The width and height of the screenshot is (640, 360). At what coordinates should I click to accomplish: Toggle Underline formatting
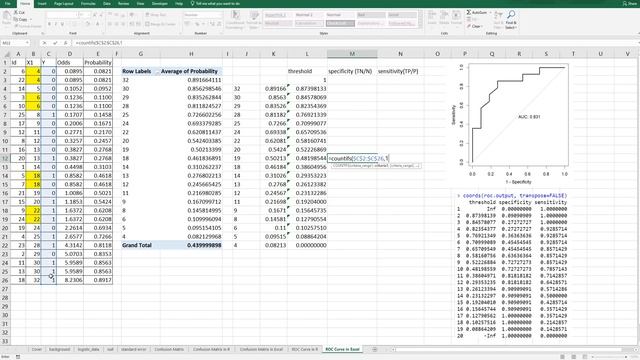pyautogui.click(x=62, y=24)
